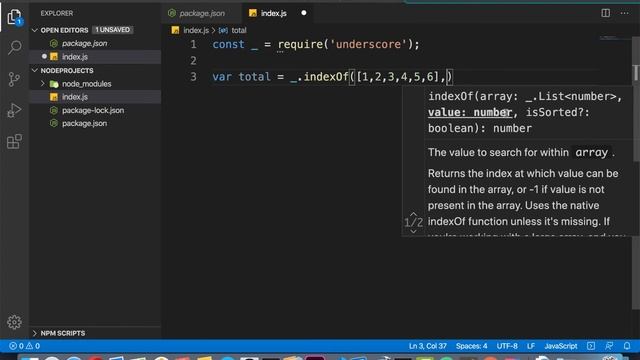Collapse the Open Editors section
640x360 pixels.
pyautogui.click(x=35, y=30)
